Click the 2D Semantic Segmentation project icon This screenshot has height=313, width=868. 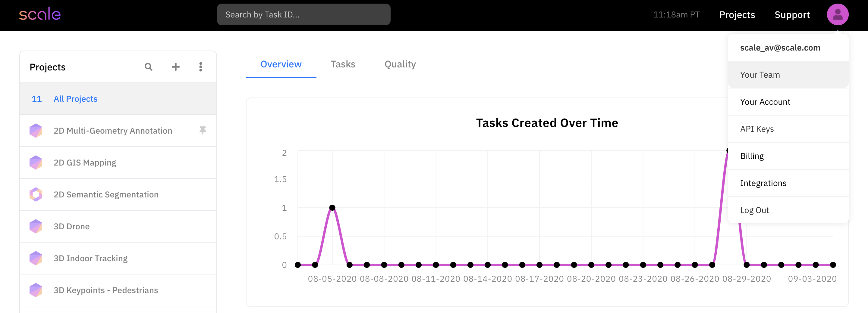36,194
